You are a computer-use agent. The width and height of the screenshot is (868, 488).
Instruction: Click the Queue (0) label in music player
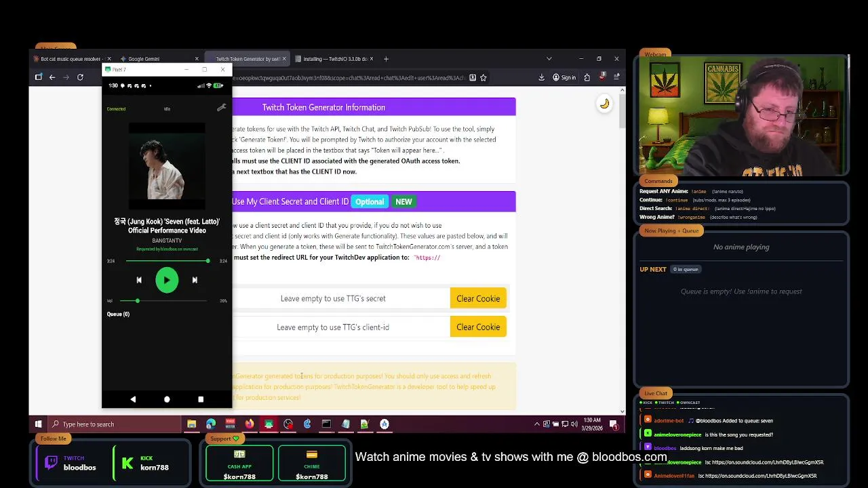pyautogui.click(x=118, y=314)
